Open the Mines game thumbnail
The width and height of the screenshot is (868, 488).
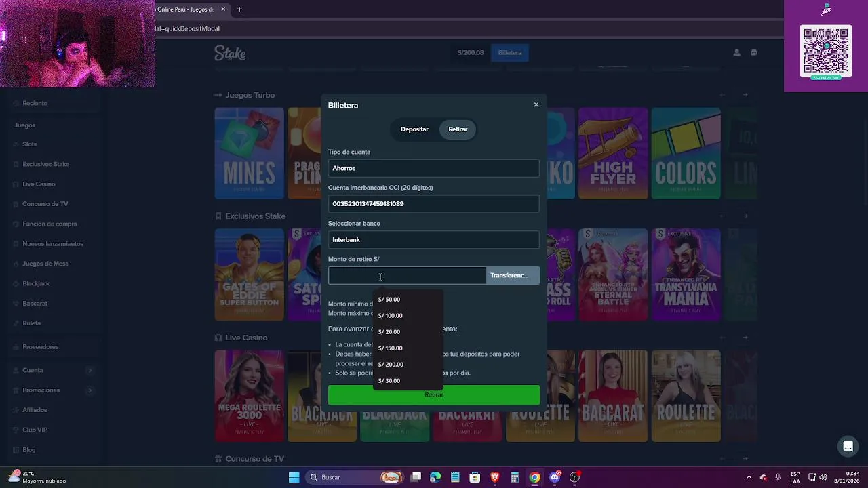pyautogui.click(x=250, y=153)
